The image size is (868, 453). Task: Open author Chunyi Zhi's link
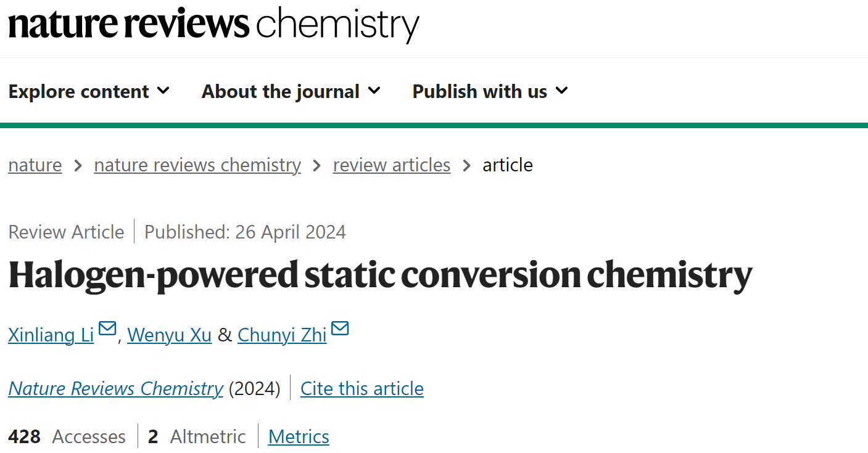(x=282, y=335)
